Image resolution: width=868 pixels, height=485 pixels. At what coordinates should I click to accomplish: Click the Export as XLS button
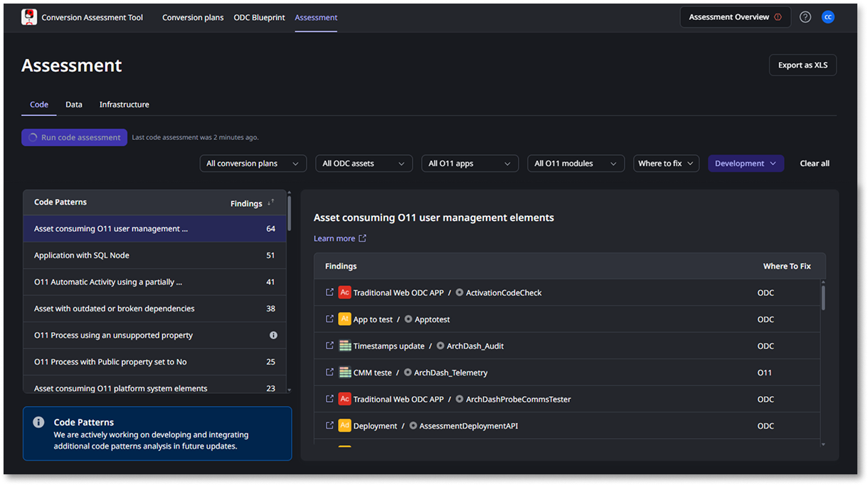[x=803, y=65]
